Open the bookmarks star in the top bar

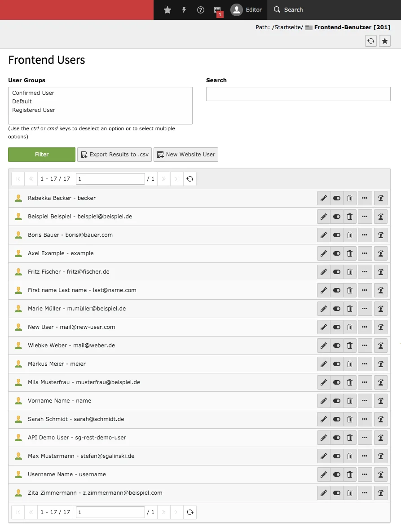167,9
